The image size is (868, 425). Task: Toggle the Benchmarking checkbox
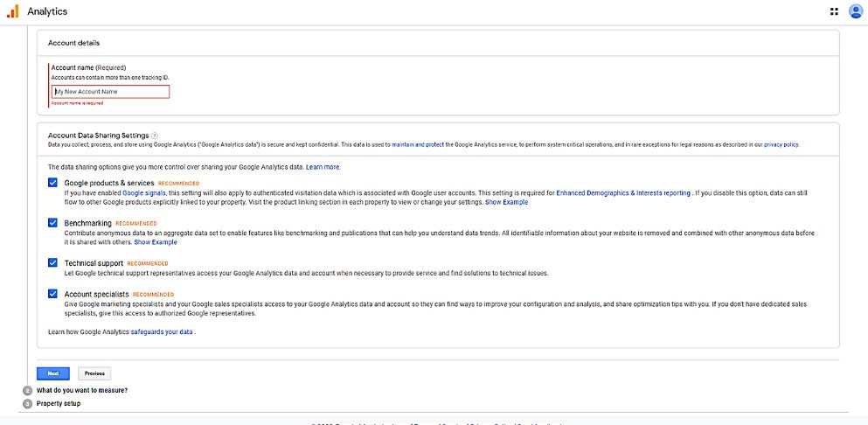(x=53, y=223)
